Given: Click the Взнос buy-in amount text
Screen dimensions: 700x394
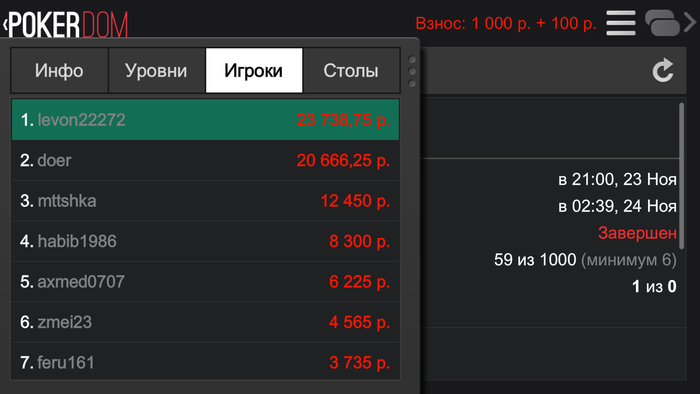Looking at the screenshot, I should (506, 23).
